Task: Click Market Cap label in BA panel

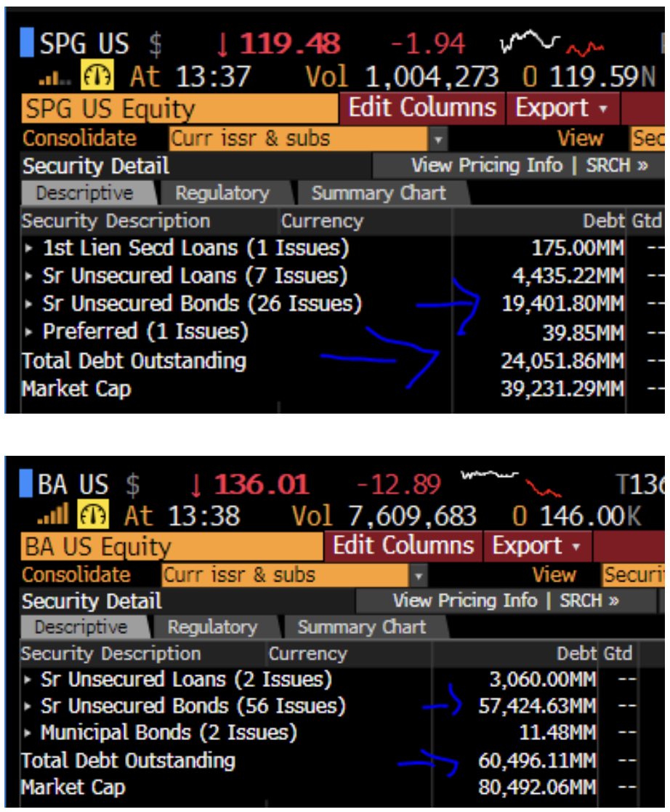Action: 73,788
